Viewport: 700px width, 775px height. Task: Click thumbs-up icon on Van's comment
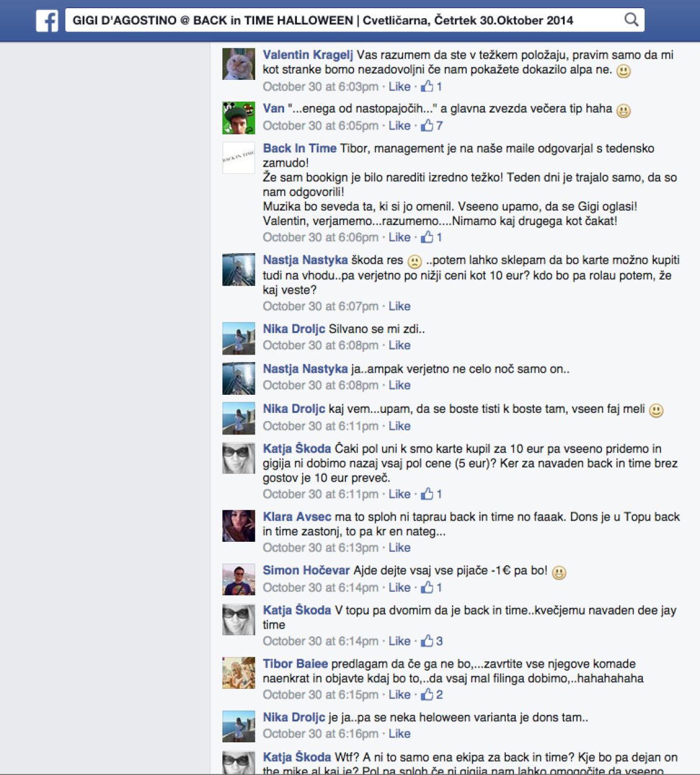click(427, 125)
